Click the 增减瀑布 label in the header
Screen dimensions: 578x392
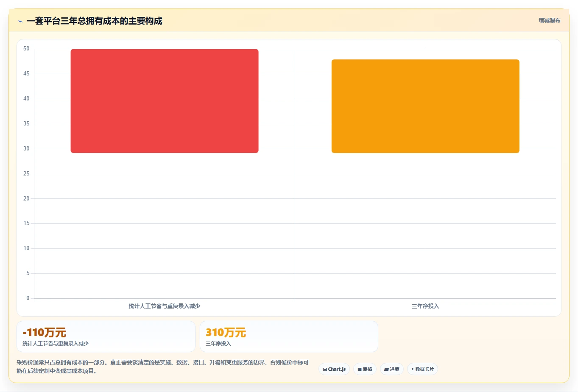coord(550,20)
